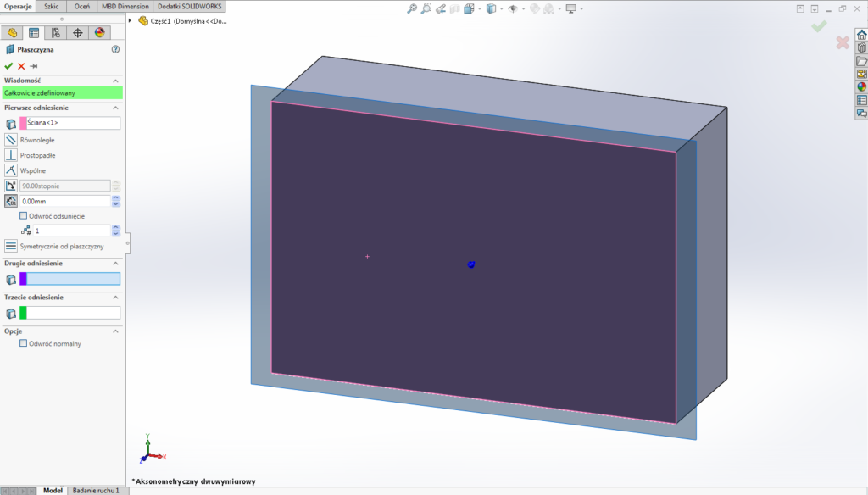Enable the Odwróć normalny checkbox
This screenshot has width=868, height=495.
point(25,343)
